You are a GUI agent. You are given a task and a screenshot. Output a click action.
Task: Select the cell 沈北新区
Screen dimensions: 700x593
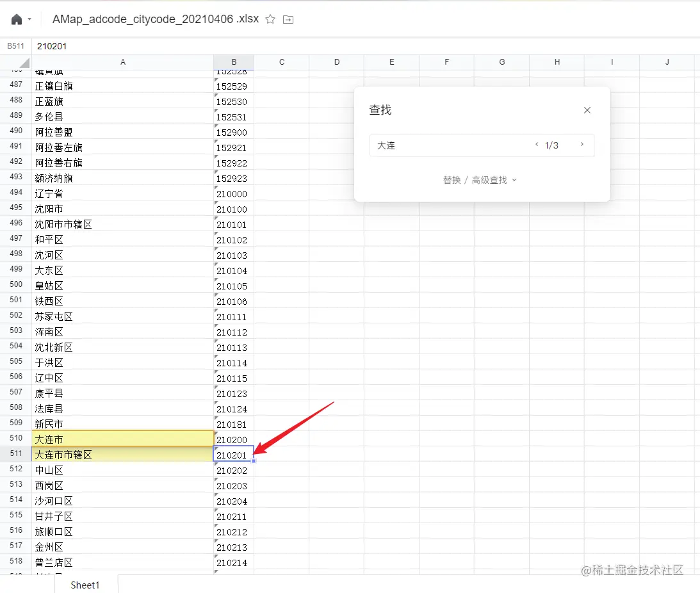[x=123, y=347]
